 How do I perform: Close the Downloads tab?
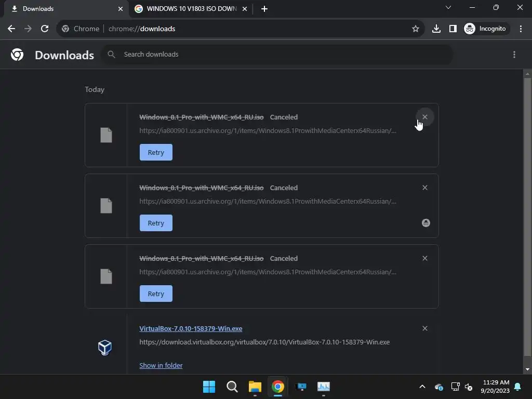121,9
